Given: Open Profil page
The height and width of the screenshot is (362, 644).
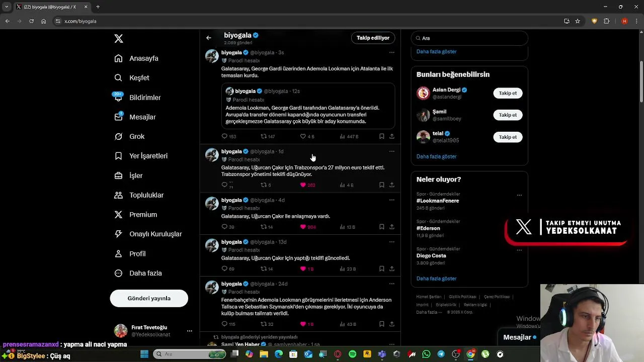Looking at the screenshot, I should (x=130, y=254).
